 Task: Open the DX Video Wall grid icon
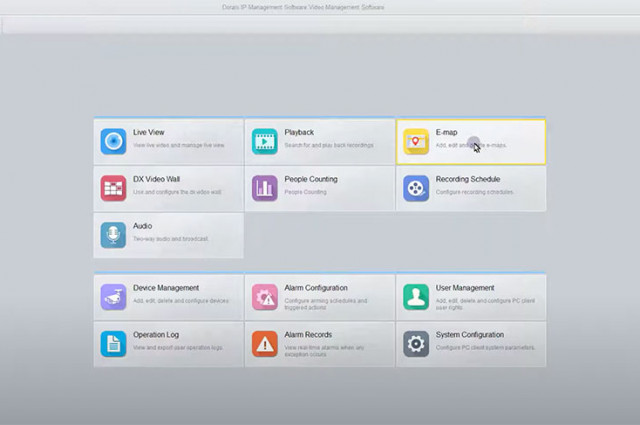click(113, 188)
